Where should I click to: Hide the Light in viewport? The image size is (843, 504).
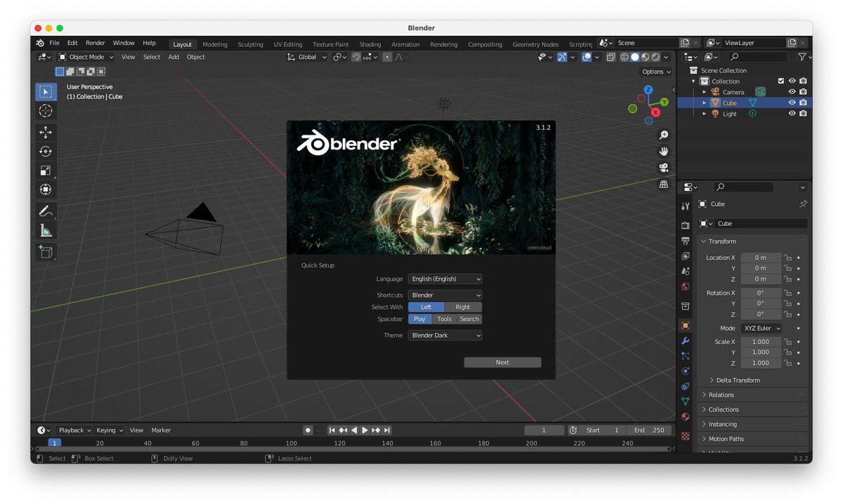click(792, 114)
